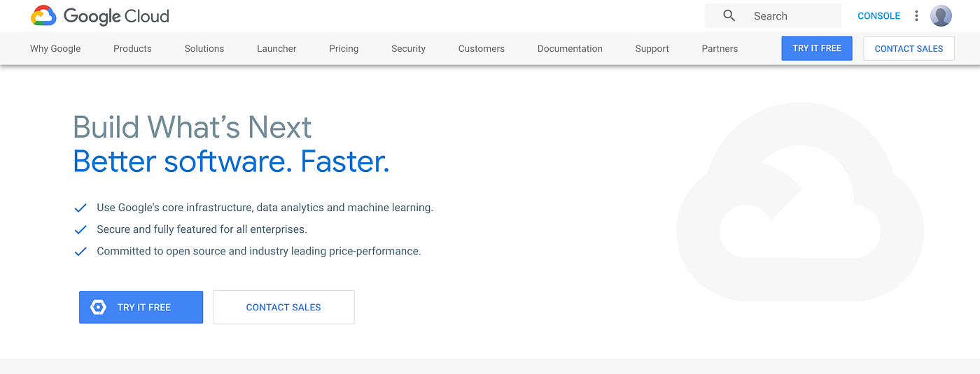Open the Why Google menu
980x374 pixels.
click(x=55, y=48)
